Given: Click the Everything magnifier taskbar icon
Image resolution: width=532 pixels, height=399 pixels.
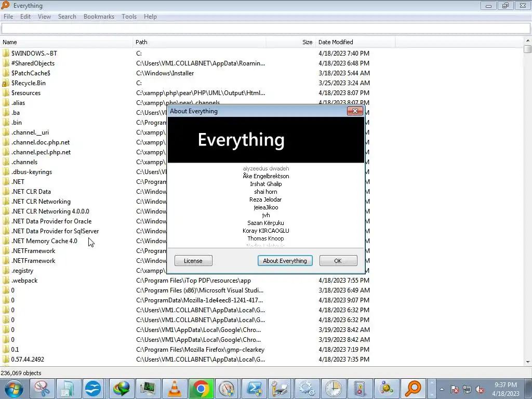Looking at the screenshot, I should 413,389.
